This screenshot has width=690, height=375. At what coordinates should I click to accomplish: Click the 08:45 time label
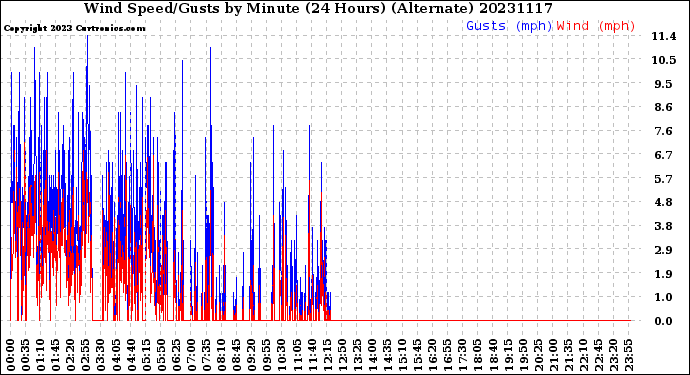click(x=236, y=356)
